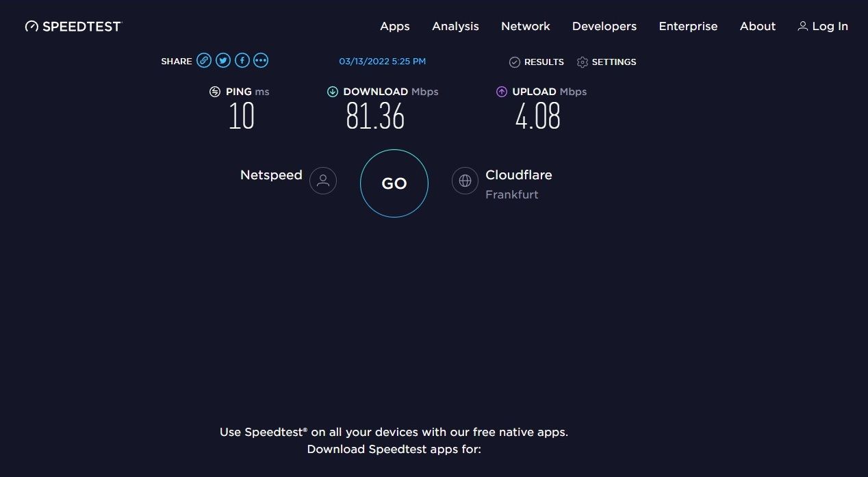Open the Enterprise menu
Image resolution: width=868 pixels, height=477 pixels.
coord(688,26)
